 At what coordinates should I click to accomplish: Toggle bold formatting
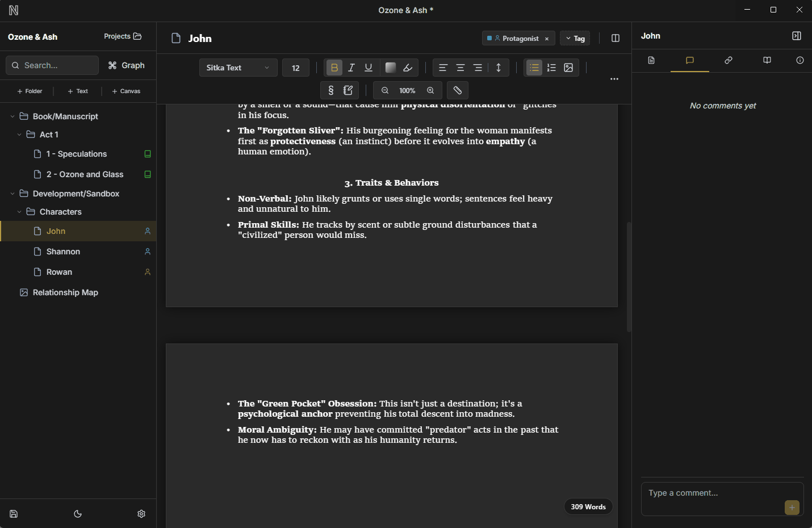pos(334,67)
